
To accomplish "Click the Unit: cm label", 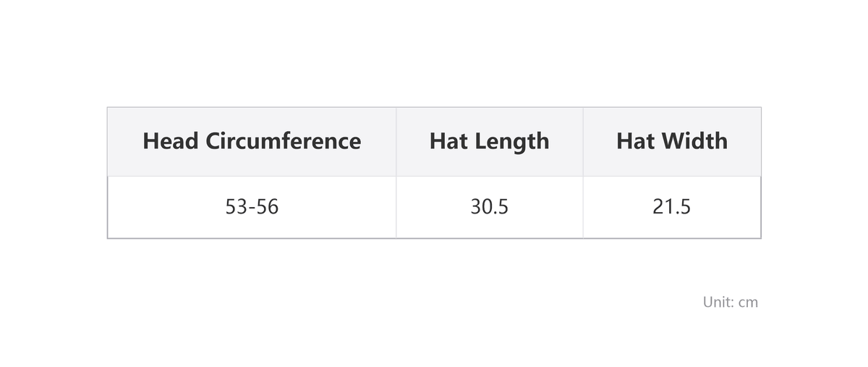I will [731, 302].
